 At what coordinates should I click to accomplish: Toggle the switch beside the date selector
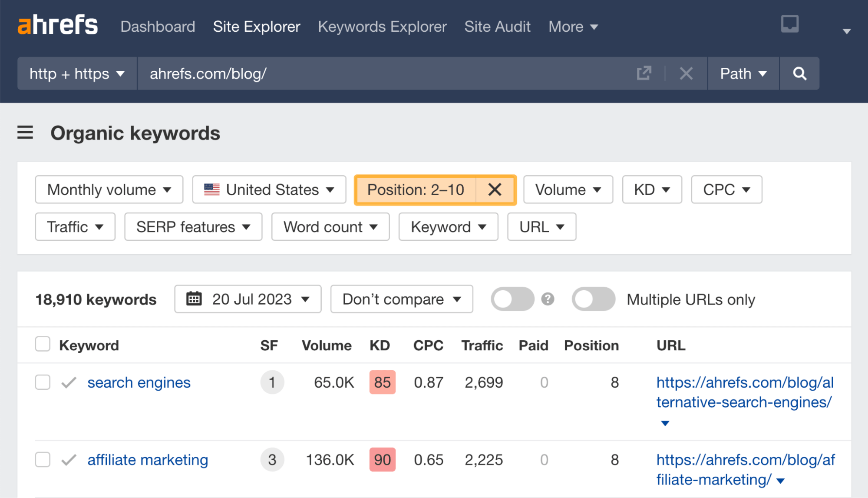(x=513, y=299)
